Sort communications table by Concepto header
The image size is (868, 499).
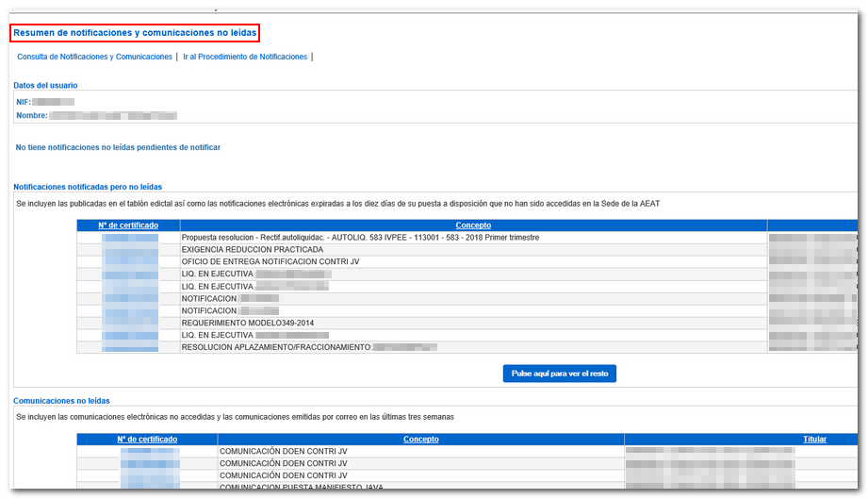click(x=420, y=440)
